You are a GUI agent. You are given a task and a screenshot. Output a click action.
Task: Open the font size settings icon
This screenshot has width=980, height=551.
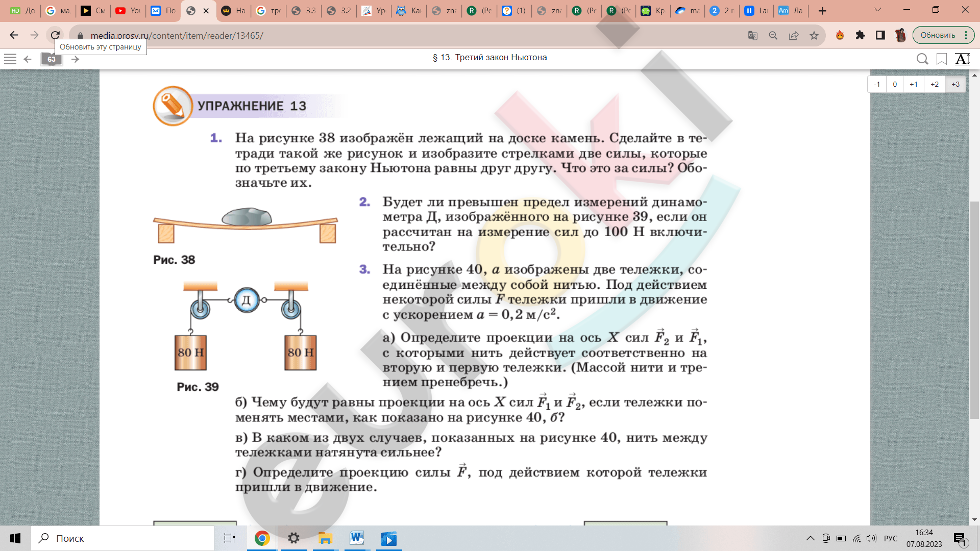coord(962,59)
